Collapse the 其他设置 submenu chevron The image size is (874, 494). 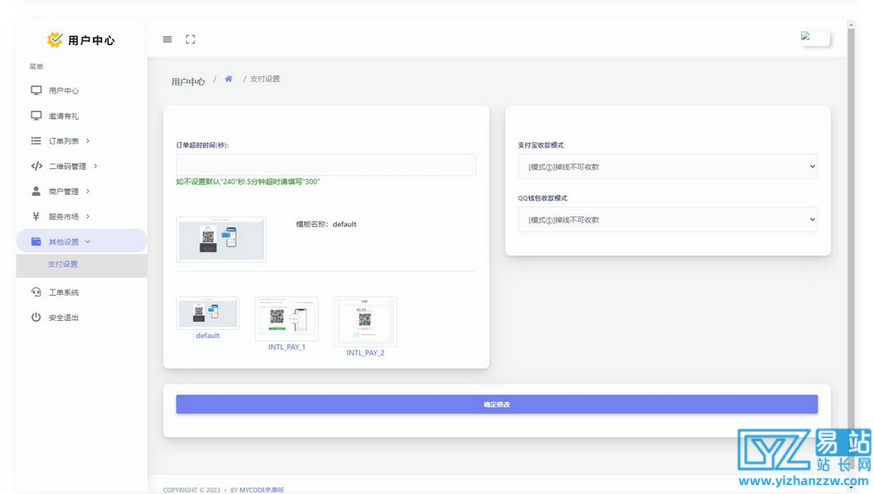click(x=88, y=241)
